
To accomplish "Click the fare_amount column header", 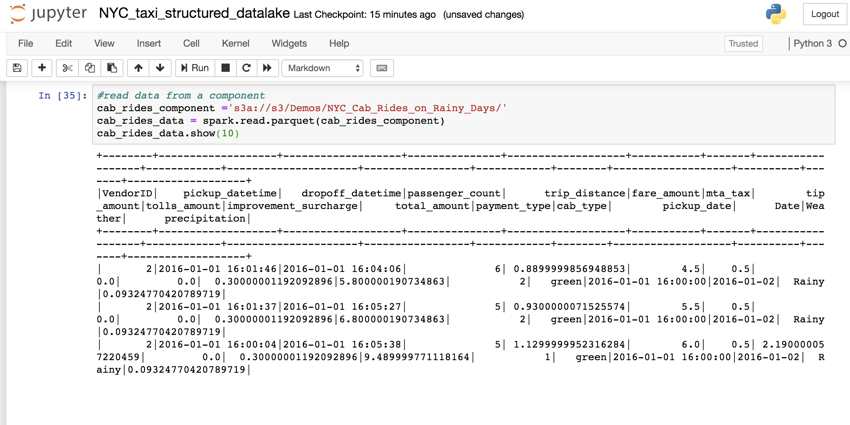I will (x=665, y=194).
